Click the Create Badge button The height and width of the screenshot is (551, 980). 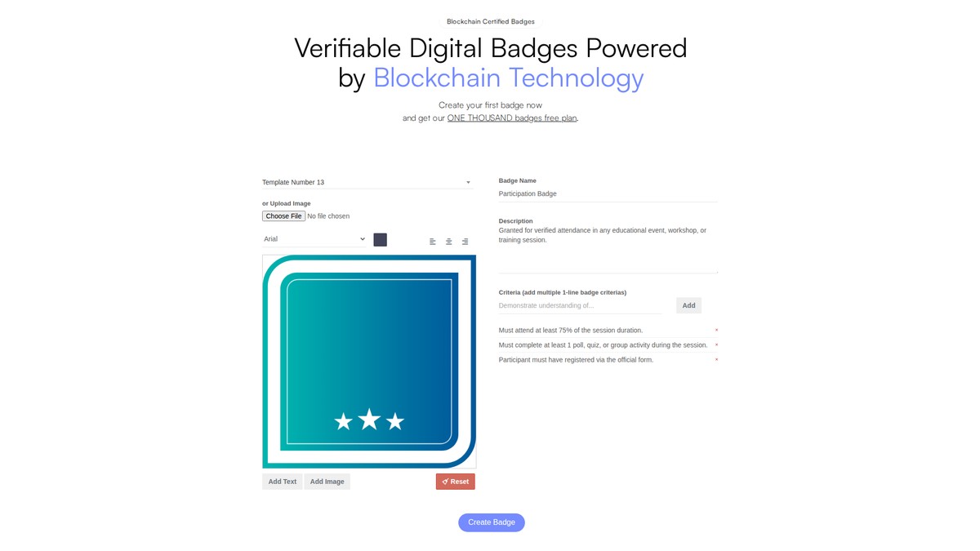pyautogui.click(x=491, y=522)
